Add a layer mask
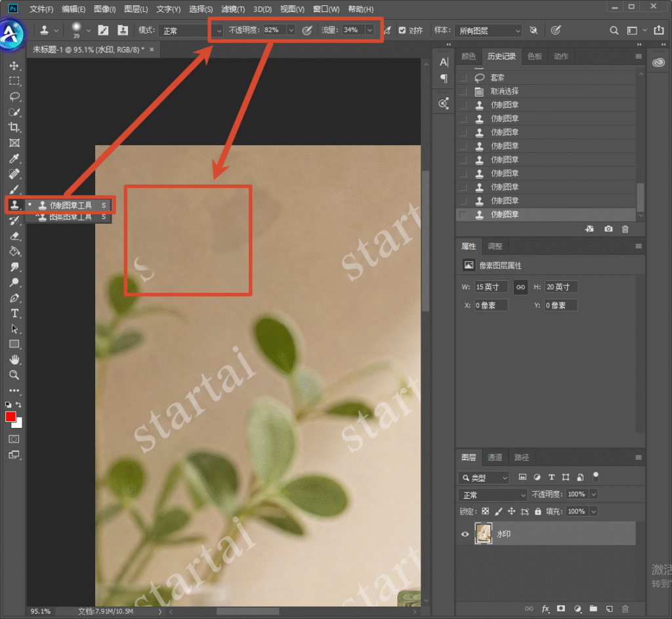The image size is (672, 619). pos(561,608)
